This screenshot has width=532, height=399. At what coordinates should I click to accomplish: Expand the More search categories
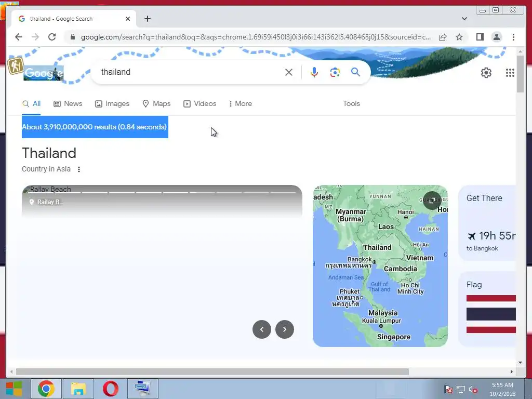pos(240,103)
